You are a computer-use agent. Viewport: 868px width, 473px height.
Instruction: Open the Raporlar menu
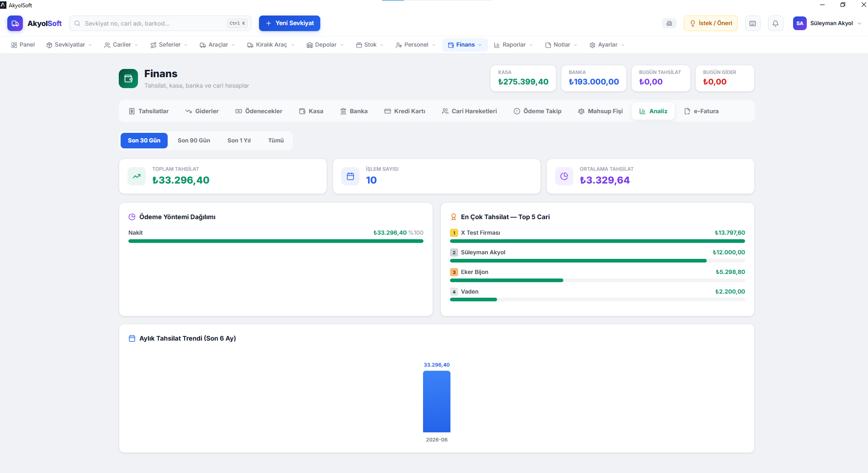514,45
